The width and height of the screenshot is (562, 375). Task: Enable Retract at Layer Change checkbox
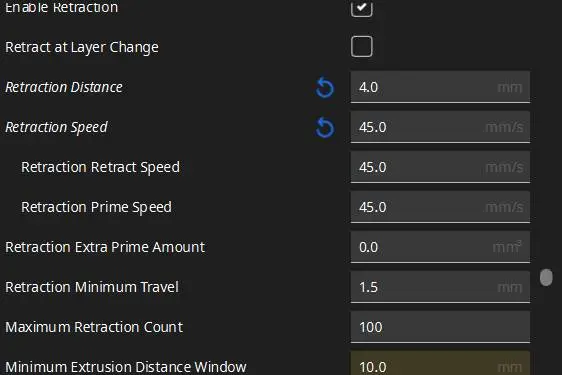(362, 47)
